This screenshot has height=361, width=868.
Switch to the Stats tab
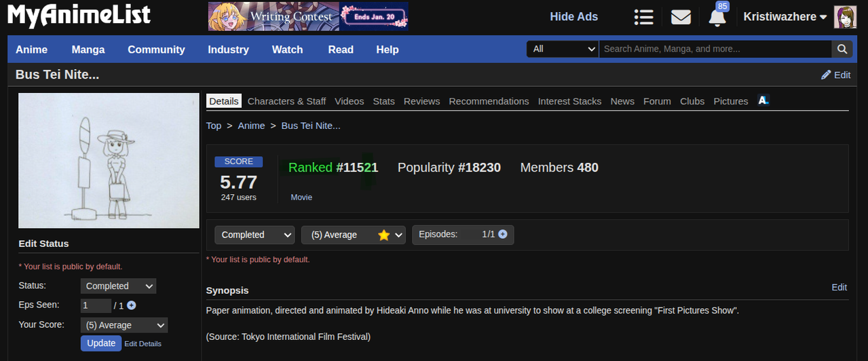coord(383,101)
